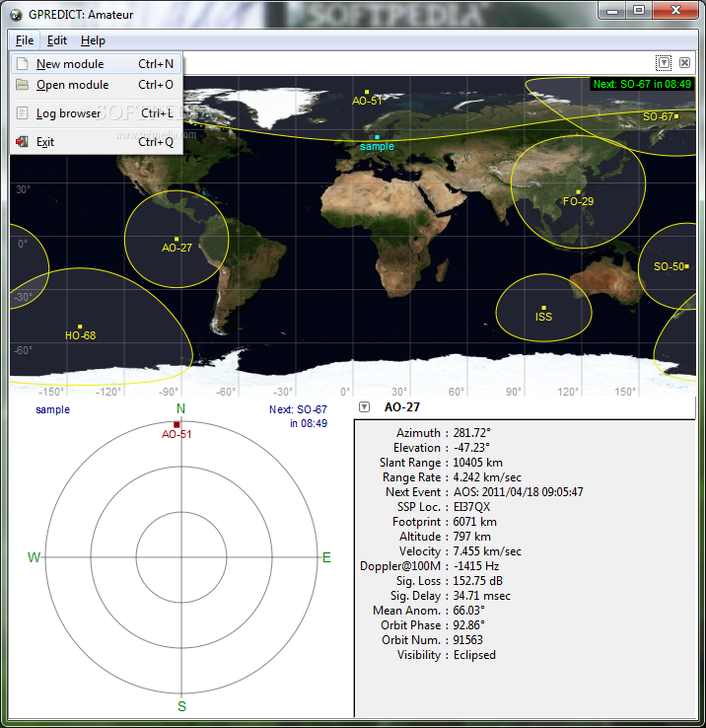The height and width of the screenshot is (728, 706).
Task: Choose Open module from File menu
Action: pyautogui.click(x=96, y=85)
